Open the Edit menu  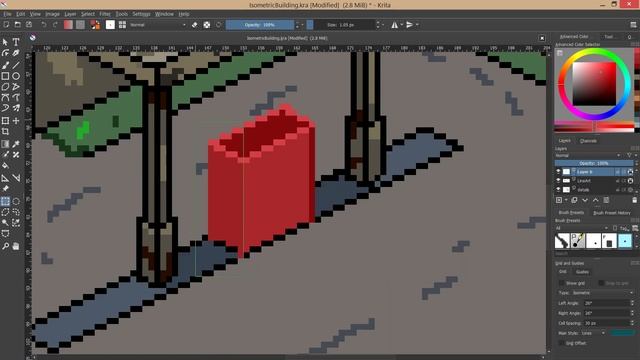pos(20,14)
